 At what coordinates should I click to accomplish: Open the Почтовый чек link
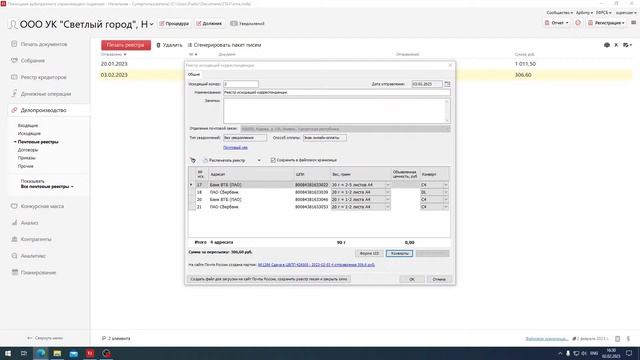click(x=236, y=148)
